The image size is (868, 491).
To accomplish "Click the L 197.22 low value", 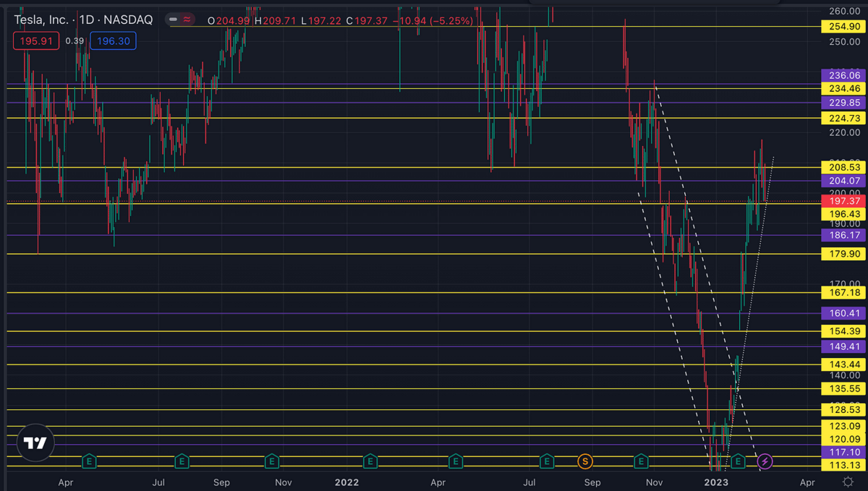I will [x=320, y=20].
